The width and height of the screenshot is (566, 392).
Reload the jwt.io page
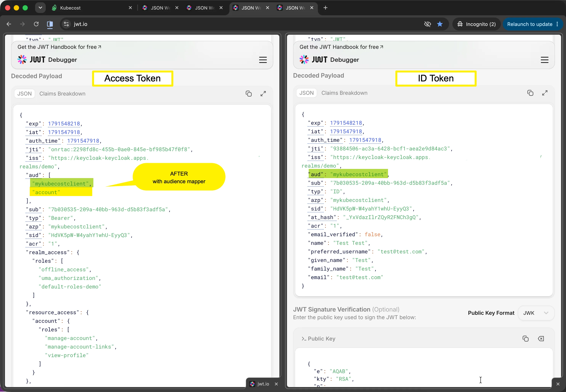click(36, 24)
